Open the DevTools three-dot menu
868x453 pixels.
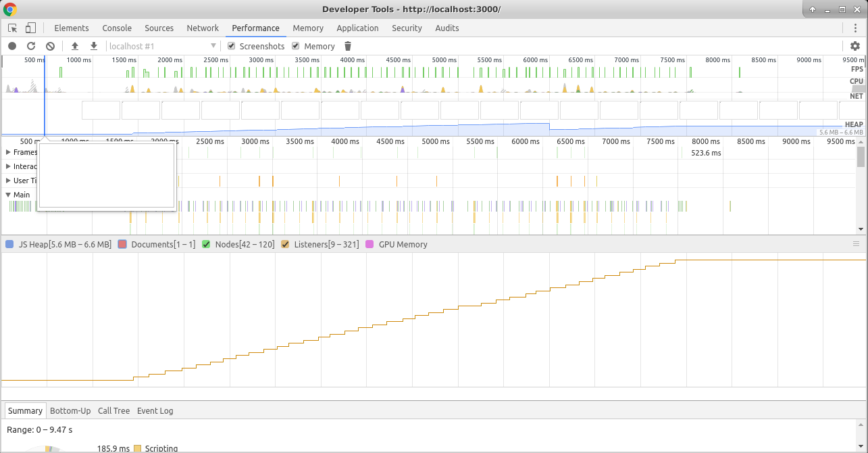coord(855,28)
